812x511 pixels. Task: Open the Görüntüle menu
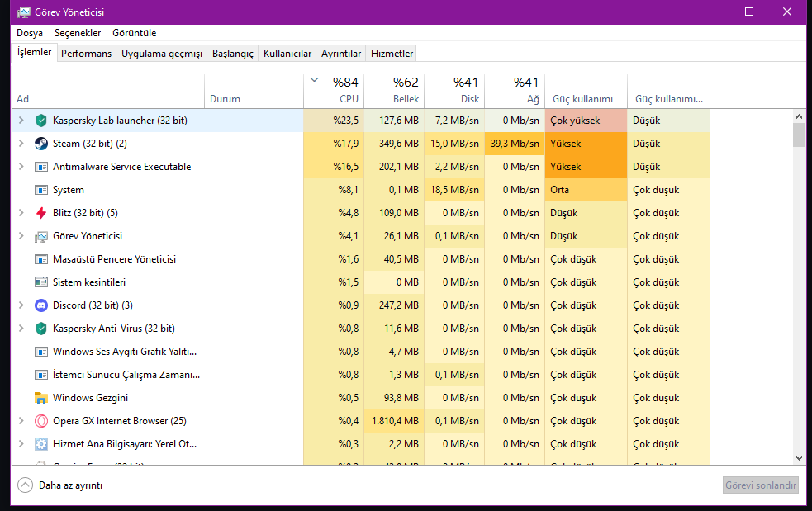(x=134, y=33)
